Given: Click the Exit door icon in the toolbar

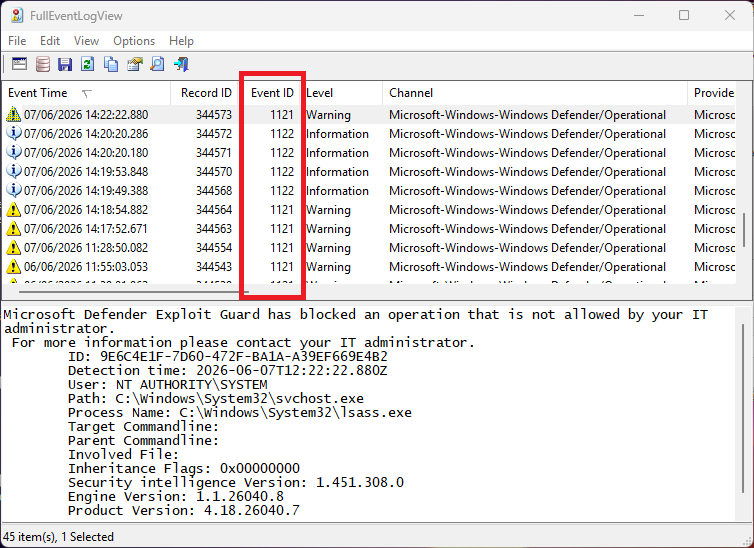Looking at the screenshot, I should coord(181,64).
